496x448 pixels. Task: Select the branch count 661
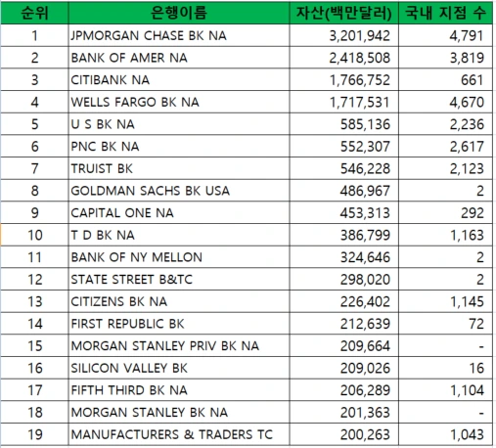click(473, 80)
